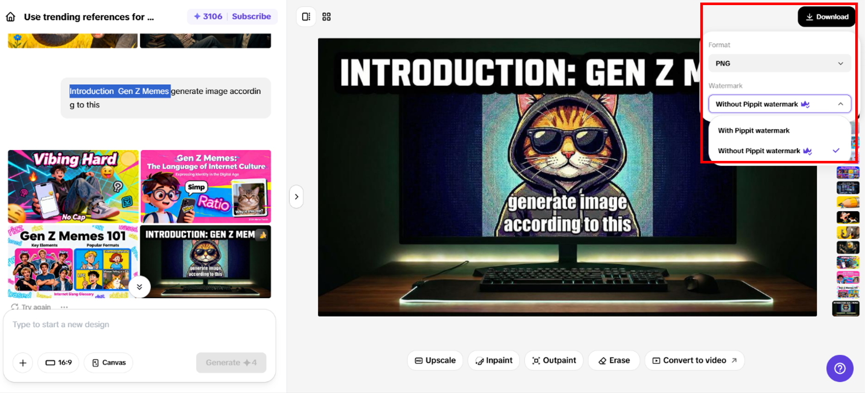The image size is (868, 393).
Task: Click the Download button
Action: [827, 17]
